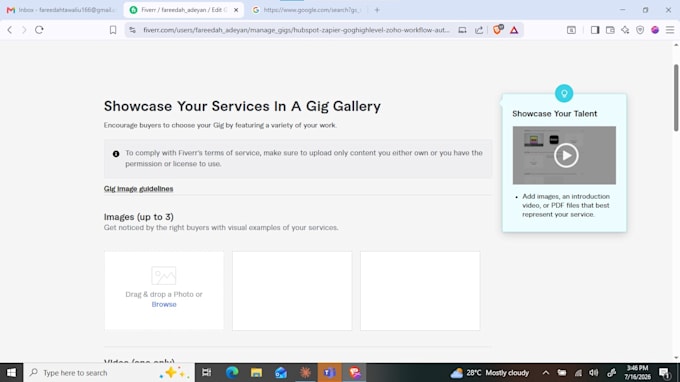Open the volume control in the system tray
The image size is (680, 382).
pyautogui.click(x=594, y=372)
